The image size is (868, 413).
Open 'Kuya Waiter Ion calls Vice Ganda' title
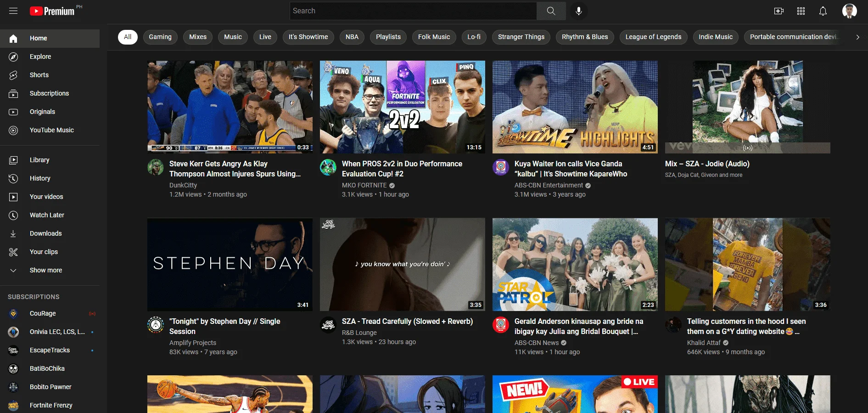pos(571,169)
